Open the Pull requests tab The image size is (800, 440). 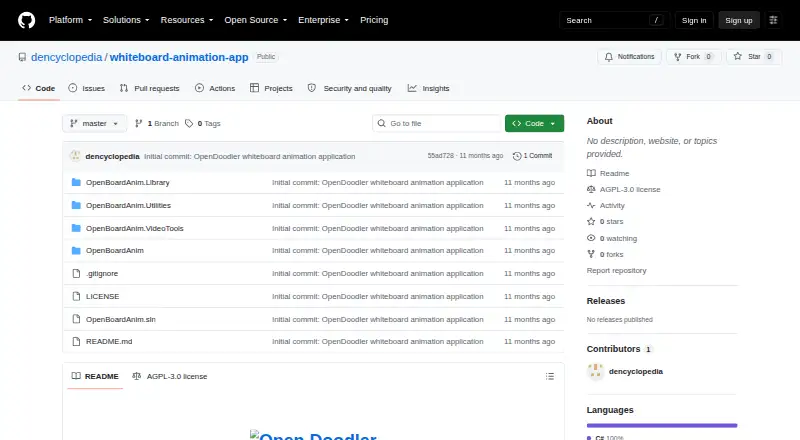(x=149, y=88)
